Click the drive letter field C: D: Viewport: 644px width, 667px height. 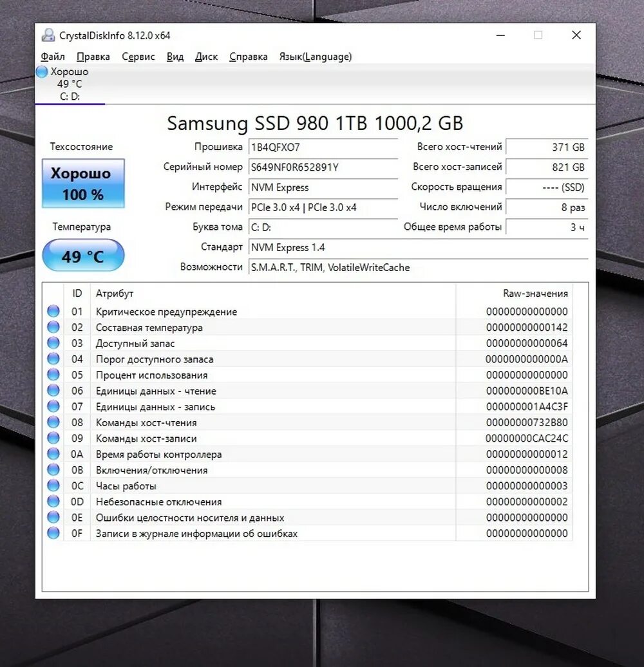[323, 227]
